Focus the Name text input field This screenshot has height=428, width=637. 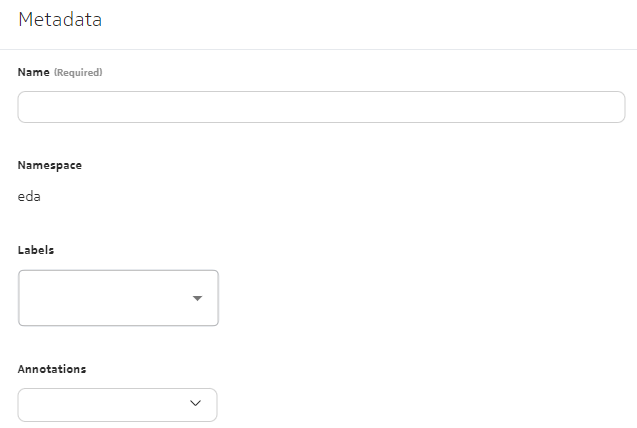(x=321, y=107)
